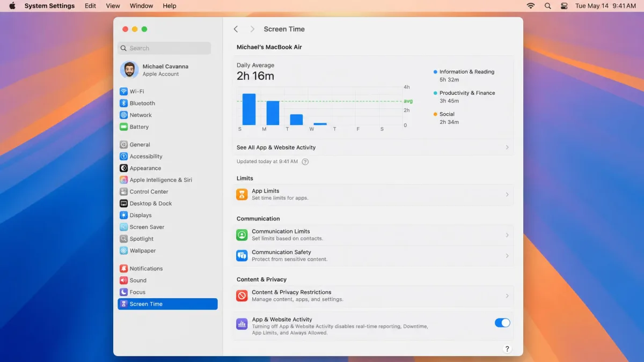
Task: Select the Accessibility sidebar icon
Action: pos(123,156)
